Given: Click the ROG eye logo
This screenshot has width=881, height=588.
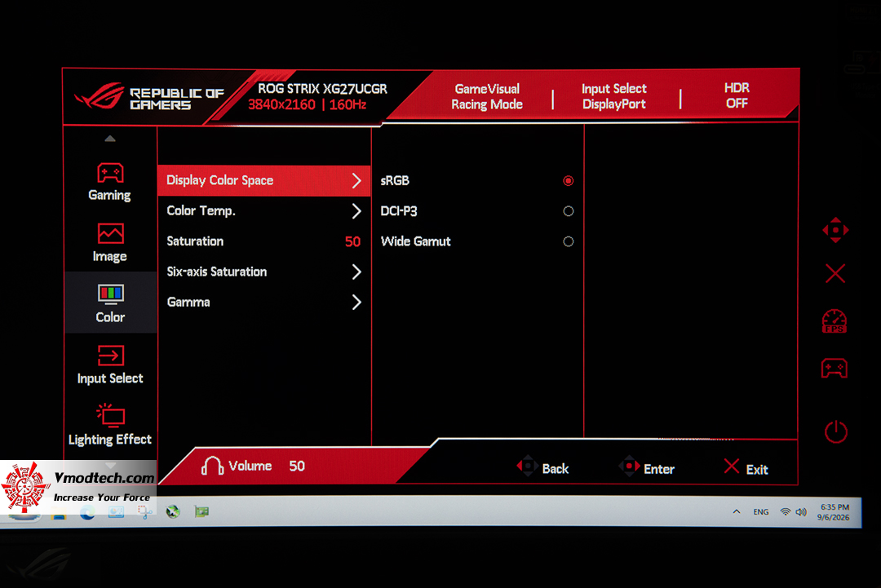Looking at the screenshot, I should [x=100, y=95].
